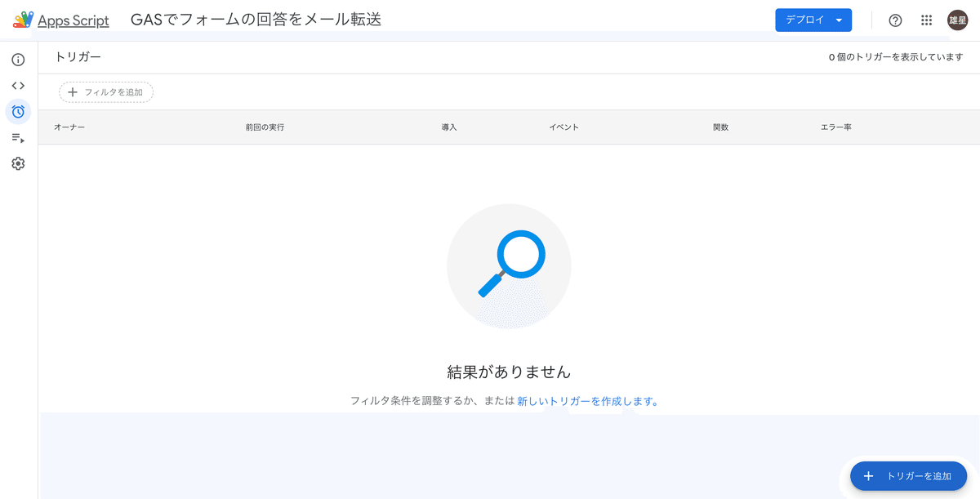Image resolution: width=980 pixels, height=499 pixels.
Task: Click the エラー率 column header
Action: point(836,127)
